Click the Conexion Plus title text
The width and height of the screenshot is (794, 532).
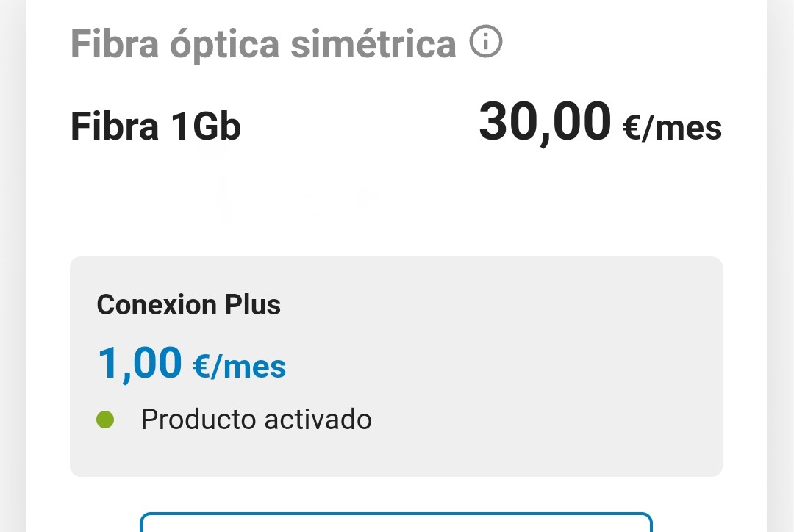(x=188, y=305)
